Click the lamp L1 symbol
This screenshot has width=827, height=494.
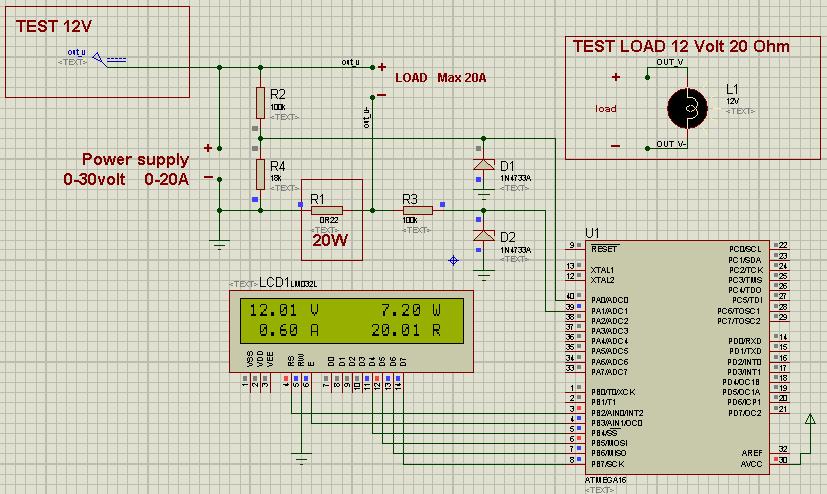pyautogui.click(x=687, y=108)
